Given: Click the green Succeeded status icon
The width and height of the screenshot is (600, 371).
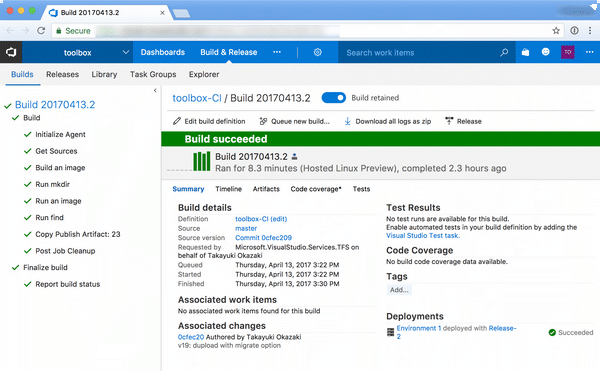Looking at the screenshot, I should tap(552, 332).
